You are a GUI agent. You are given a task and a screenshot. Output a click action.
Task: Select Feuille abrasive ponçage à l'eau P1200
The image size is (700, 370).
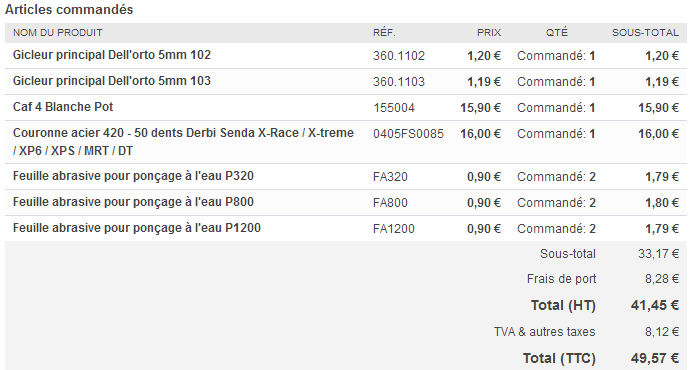click(137, 228)
